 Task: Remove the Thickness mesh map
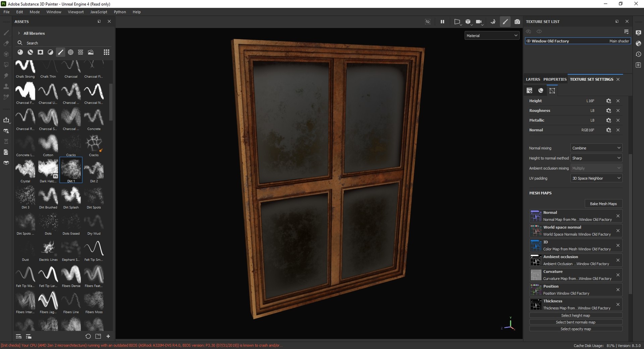(x=618, y=304)
